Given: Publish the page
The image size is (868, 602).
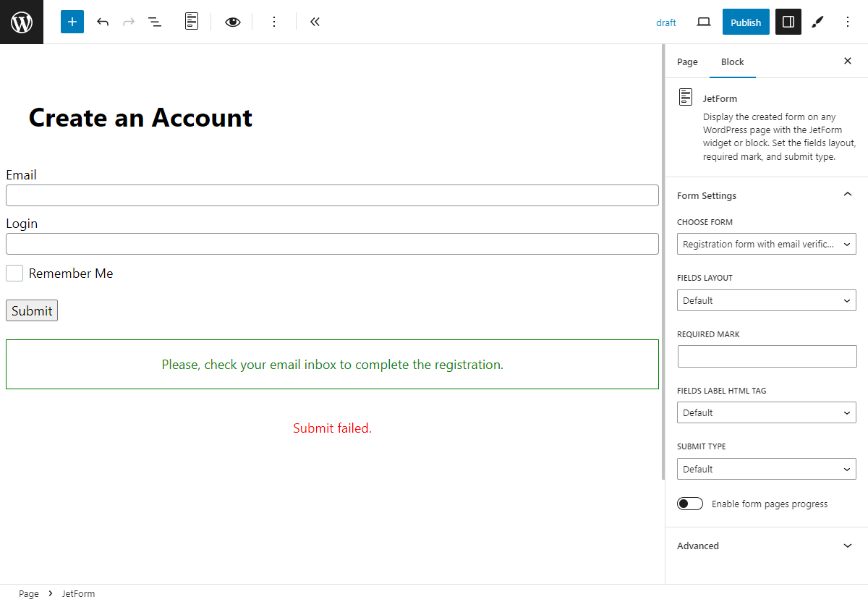Looking at the screenshot, I should pos(746,22).
